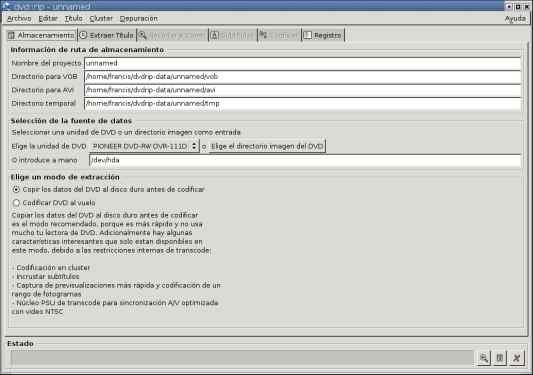Viewport: 533px width, 375px height.
Task: Minimize the dvd::rip window
Action: click(x=509, y=6)
